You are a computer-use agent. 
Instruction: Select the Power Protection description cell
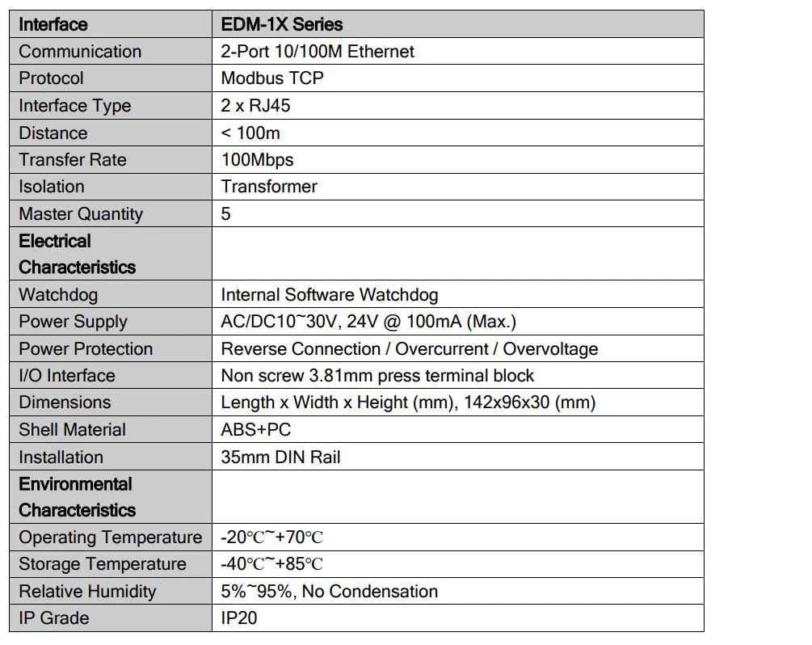pos(458,348)
